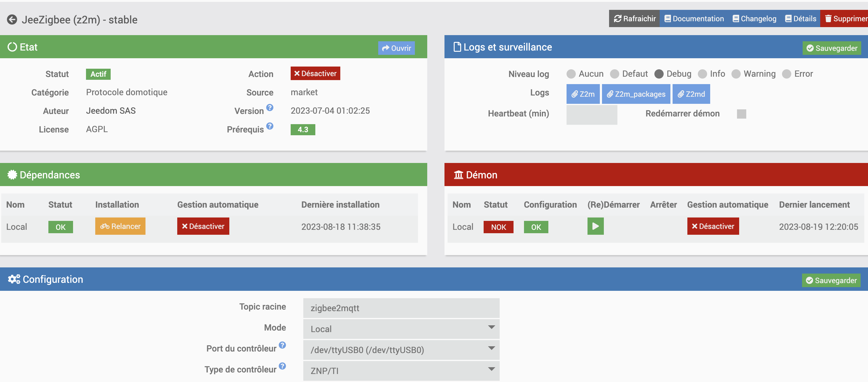Click the help icon beside Type de contrôleur
868x382 pixels.
click(x=282, y=366)
